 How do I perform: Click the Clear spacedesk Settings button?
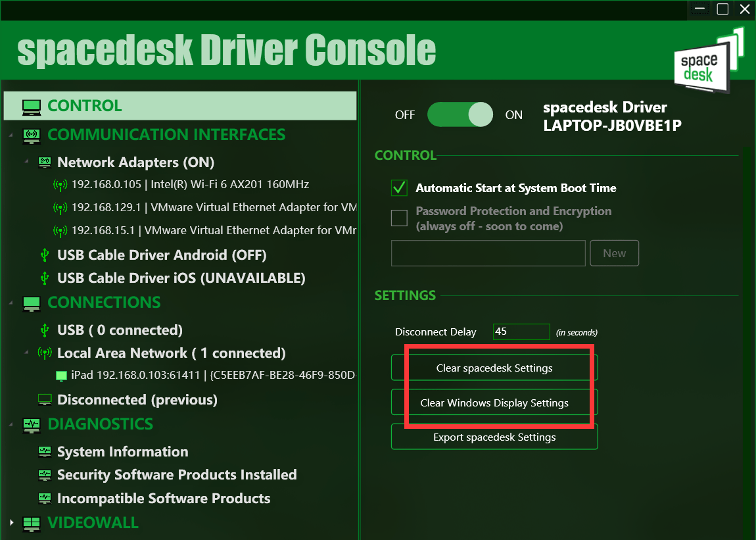pos(494,368)
